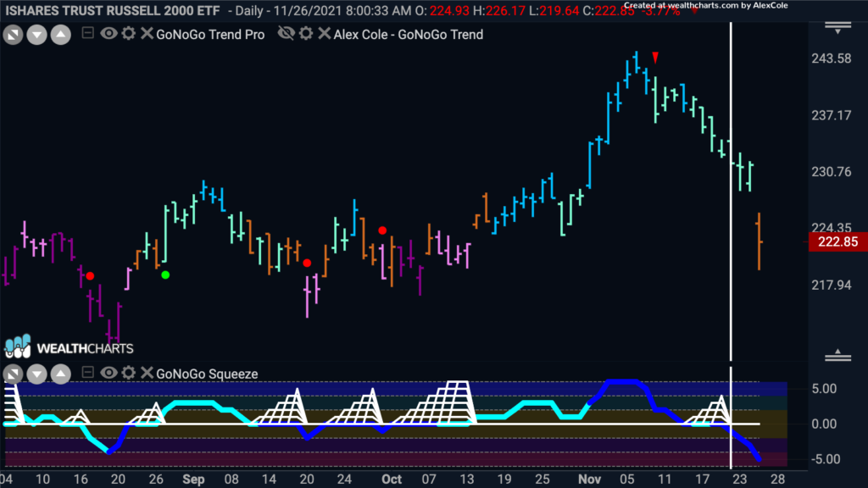This screenshot has width=868, height=488.
Task: Click the red dot signal near September 20
Action: point(307,263)
